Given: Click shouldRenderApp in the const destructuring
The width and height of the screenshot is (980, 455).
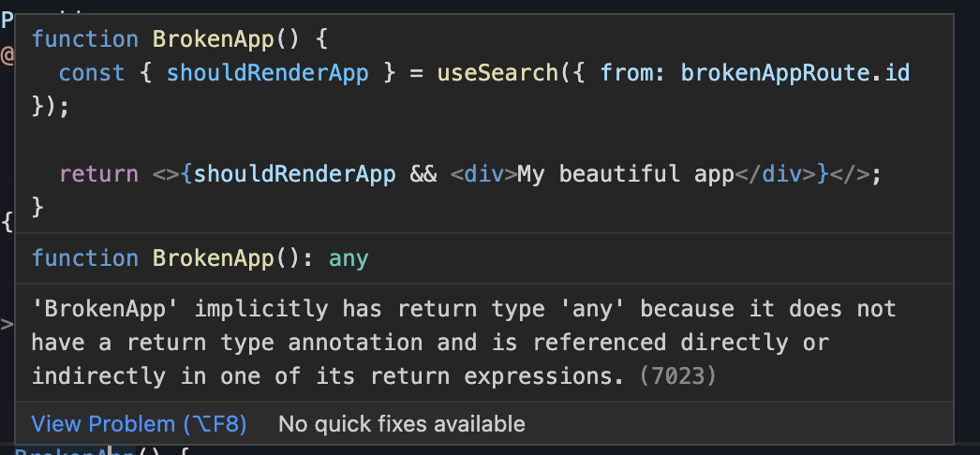Looking at the screenshot, I should click(x=268, y=73).
